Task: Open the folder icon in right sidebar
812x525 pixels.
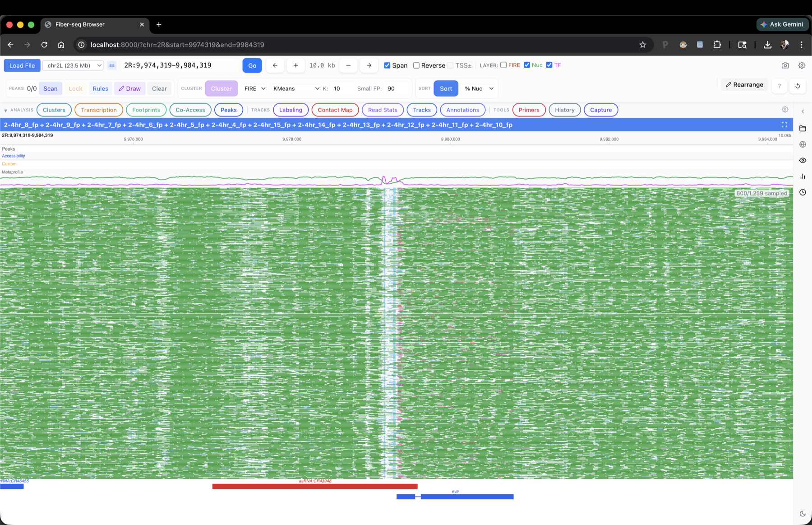Action: pos(803,129)
